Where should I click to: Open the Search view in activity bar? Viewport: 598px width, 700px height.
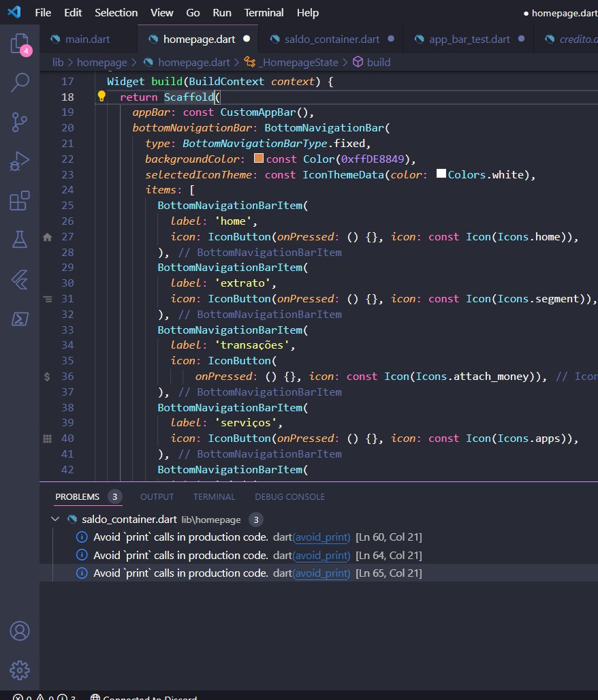click(x=20, y=82)
